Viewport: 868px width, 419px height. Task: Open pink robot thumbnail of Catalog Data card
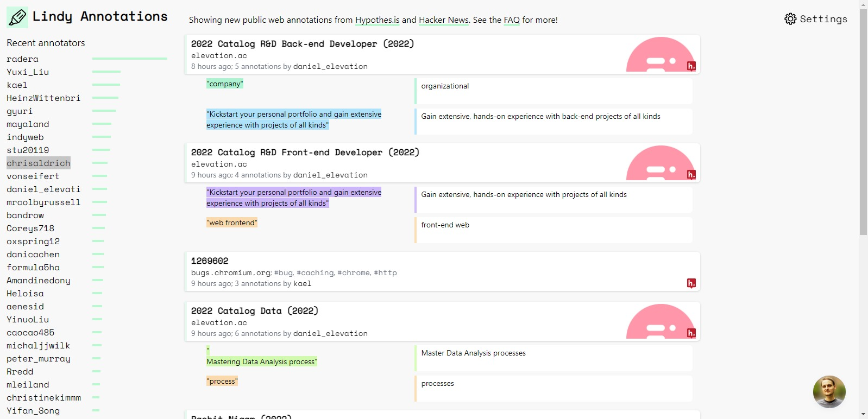(660, 321)
